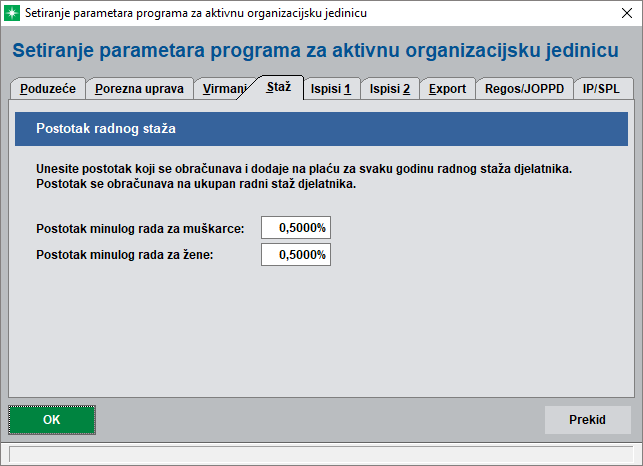Maximize the settings window
This screenshot has width=643, height=466.
pos(574,13)
